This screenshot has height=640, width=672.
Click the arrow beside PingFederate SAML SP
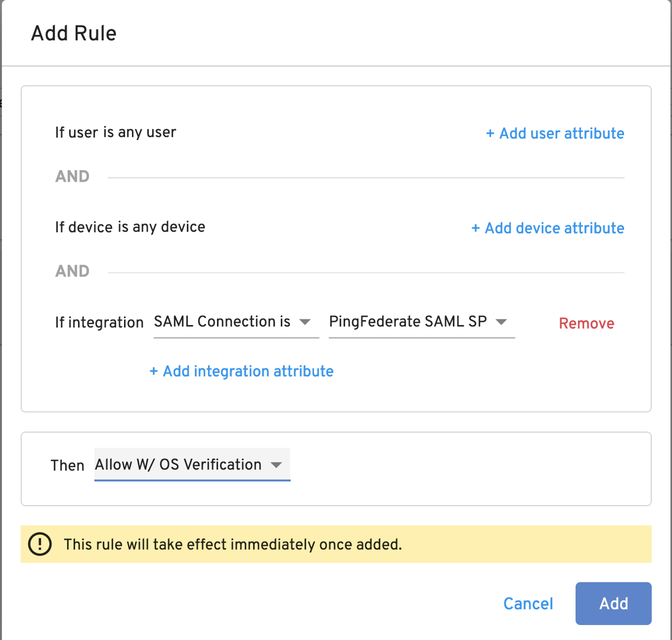tap(501, 322)
